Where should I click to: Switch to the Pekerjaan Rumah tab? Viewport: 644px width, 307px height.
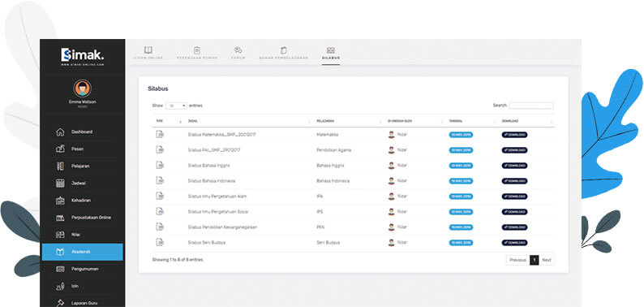click(197, 54)
